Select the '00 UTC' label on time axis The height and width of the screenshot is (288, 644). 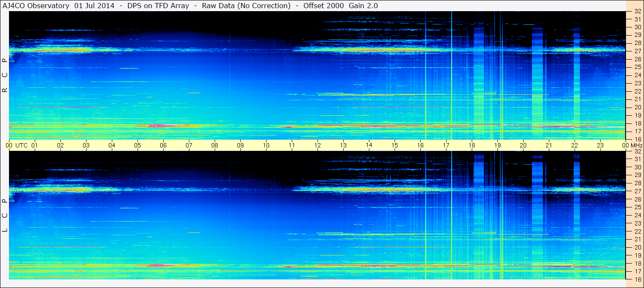click(16, 145)
